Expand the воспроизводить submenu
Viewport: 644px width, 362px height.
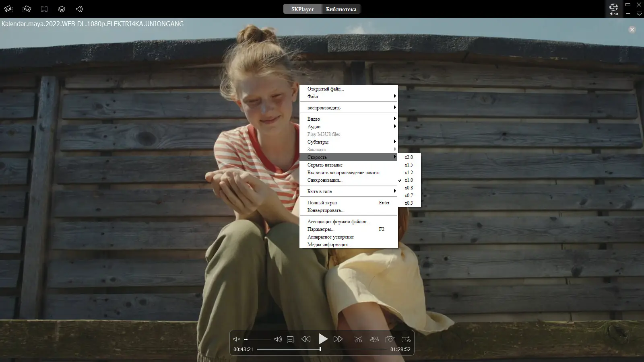point(349,108)
